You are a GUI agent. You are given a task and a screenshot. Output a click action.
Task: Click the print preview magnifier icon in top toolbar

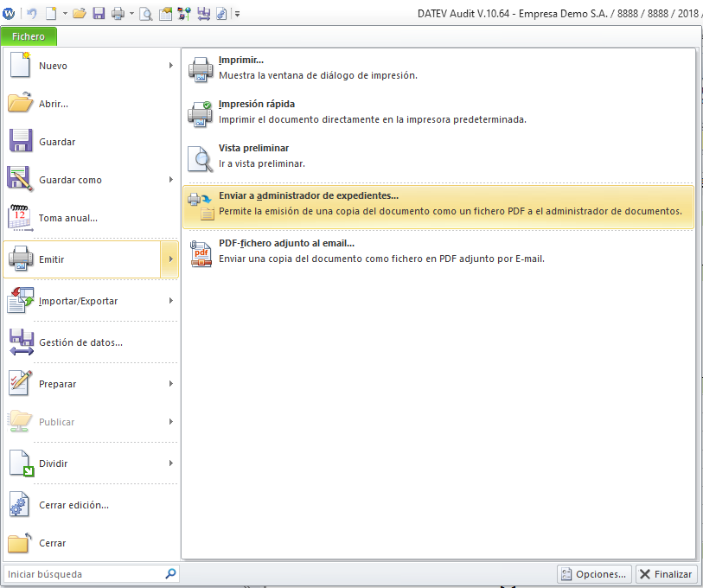click(146, 14)
